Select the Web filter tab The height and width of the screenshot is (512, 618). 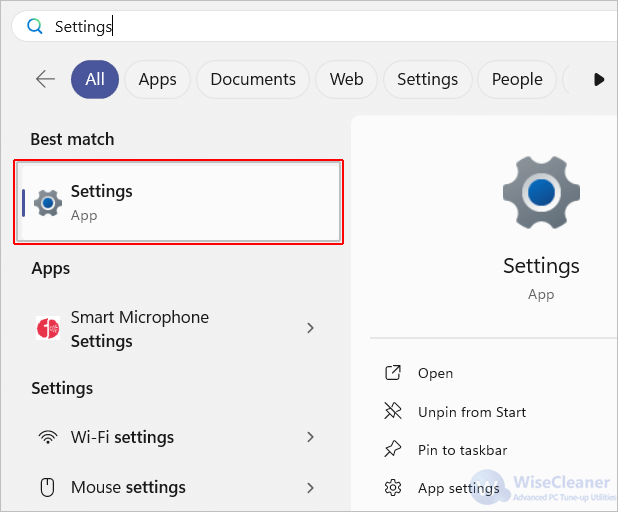[346, 80]
